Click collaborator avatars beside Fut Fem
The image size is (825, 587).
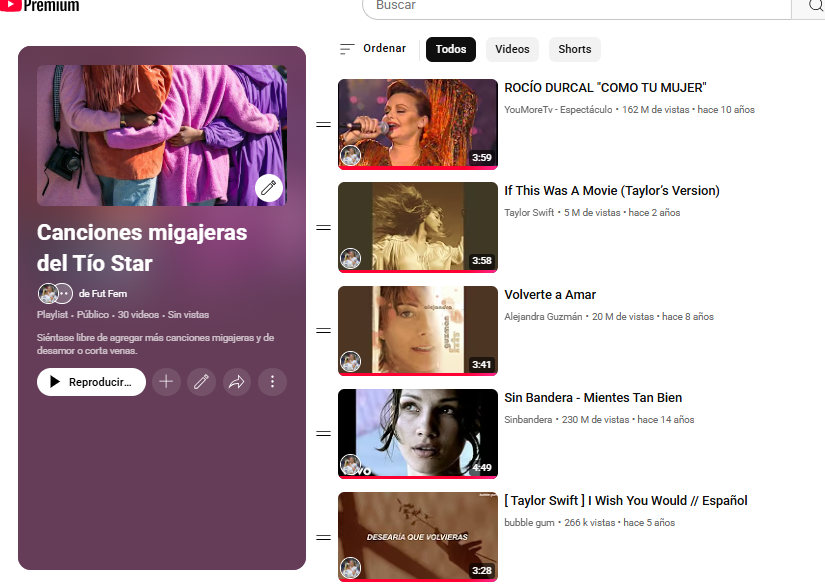pos(55,294)
